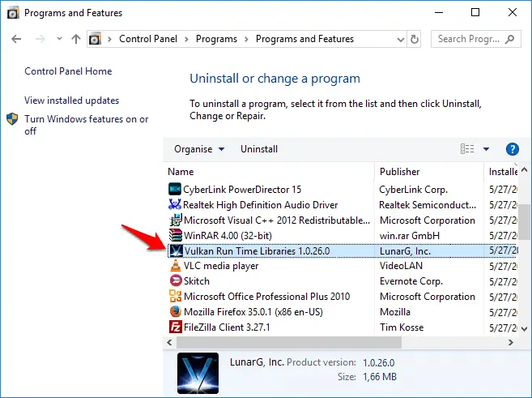Select Microsoft Office Professional Plus 2010 entry
This screenshot has height=398, width=532.
pos(266,297)
